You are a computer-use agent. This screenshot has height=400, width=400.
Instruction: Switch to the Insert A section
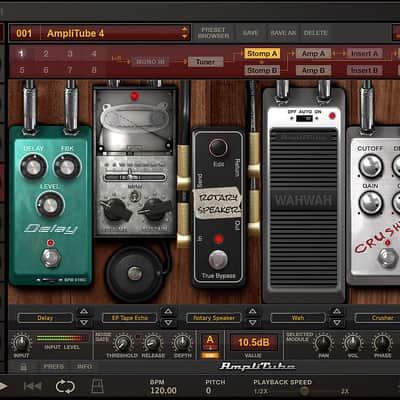point(365,53)
